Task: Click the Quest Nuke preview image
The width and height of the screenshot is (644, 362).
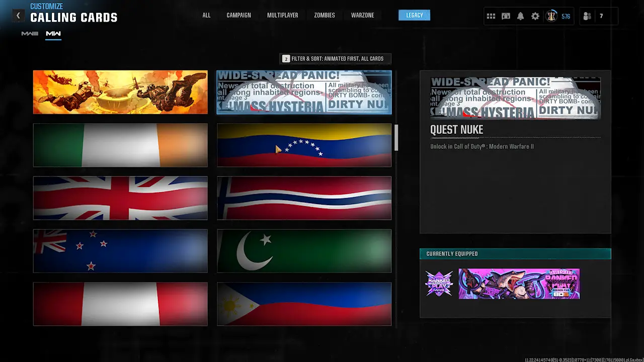Action: point(515,98)
